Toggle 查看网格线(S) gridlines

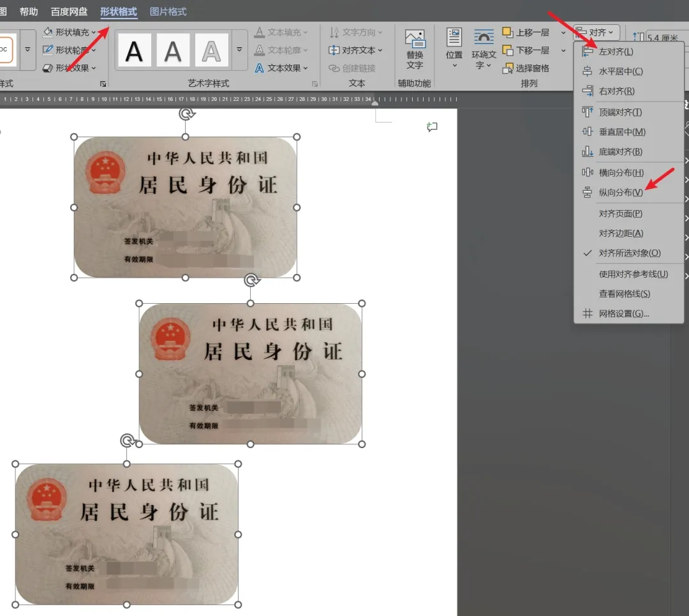coord(629,294)
